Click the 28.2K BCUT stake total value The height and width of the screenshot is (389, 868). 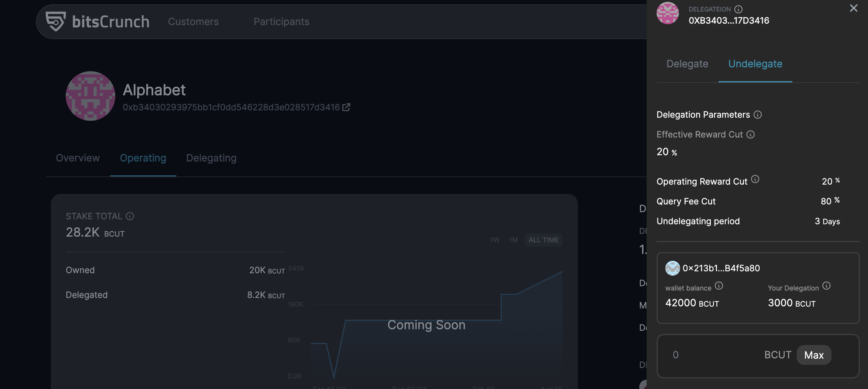pos(95,233)
